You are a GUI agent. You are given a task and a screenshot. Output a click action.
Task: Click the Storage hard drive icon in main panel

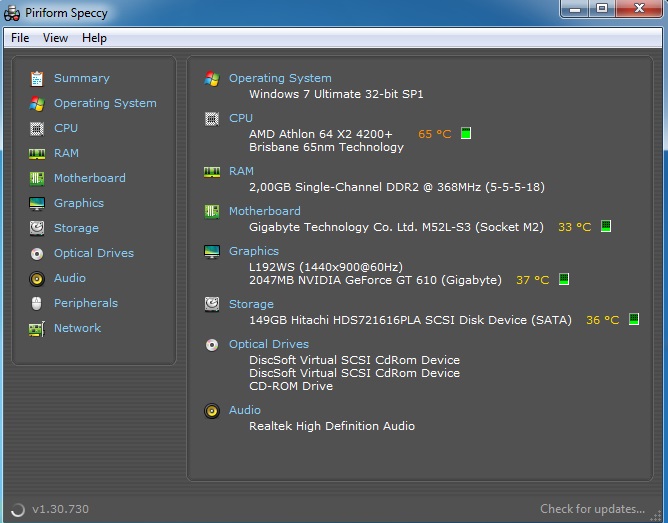[212, 304]
